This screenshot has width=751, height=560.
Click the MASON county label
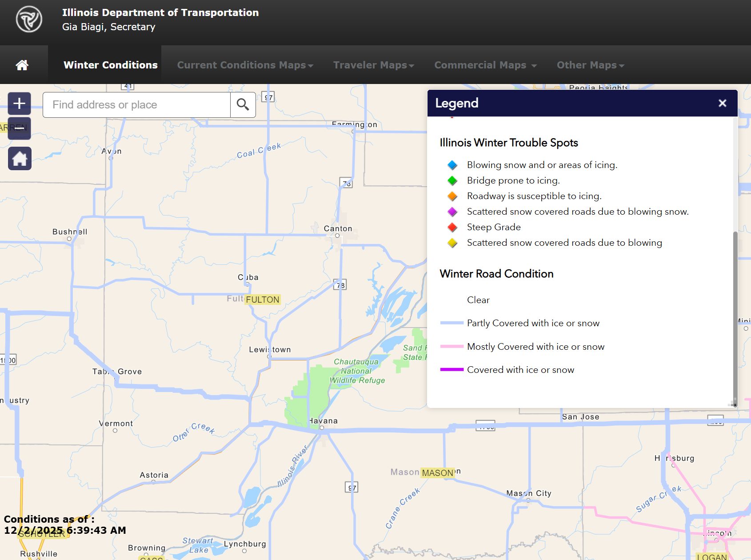[x=438, y=473]
